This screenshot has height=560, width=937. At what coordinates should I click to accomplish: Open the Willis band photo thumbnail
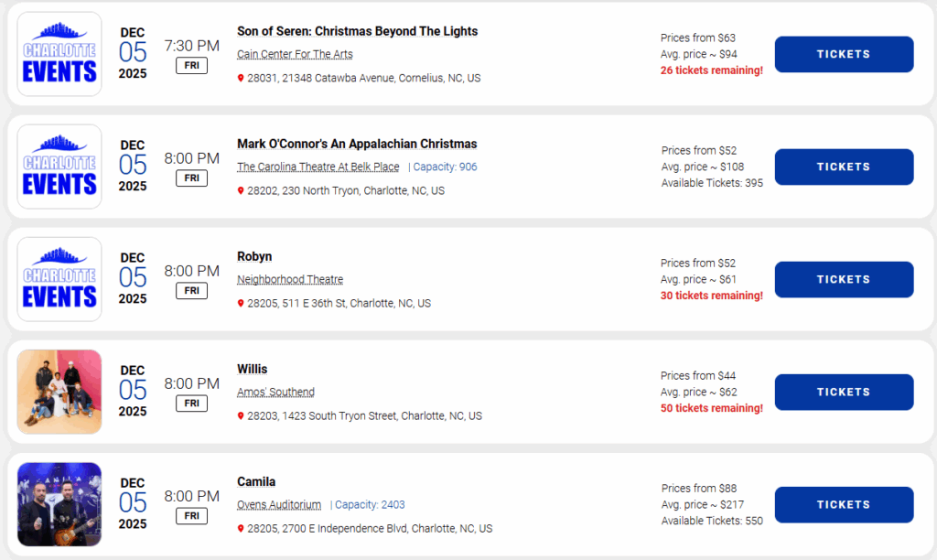[x=59, y=392]
